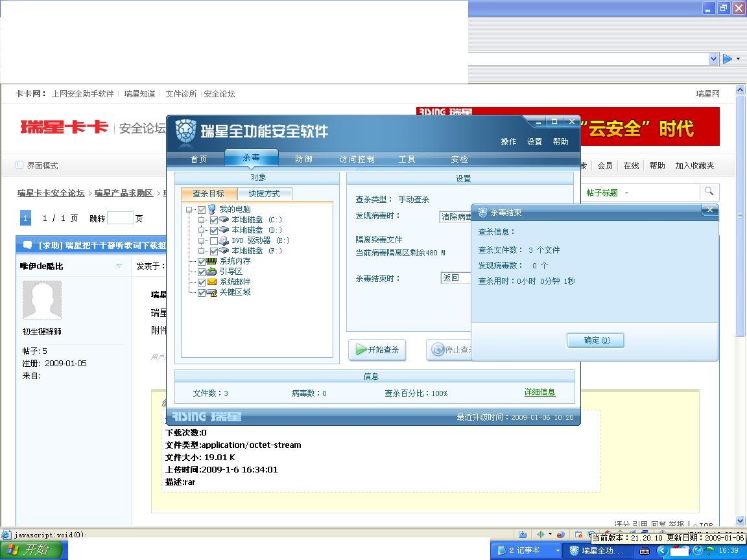Open the 详细信息 link

click(x=539, y=392)
